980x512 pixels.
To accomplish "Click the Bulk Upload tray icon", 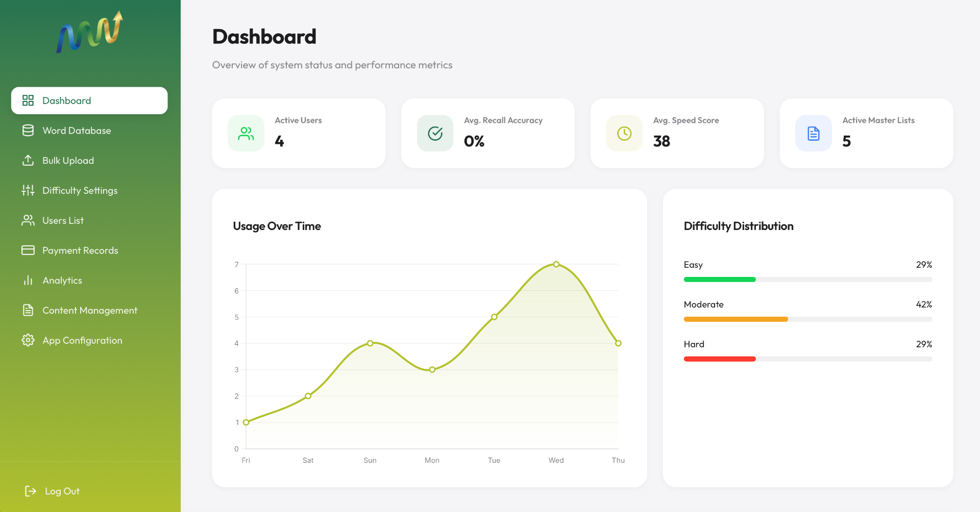I will tap(28, 160).
